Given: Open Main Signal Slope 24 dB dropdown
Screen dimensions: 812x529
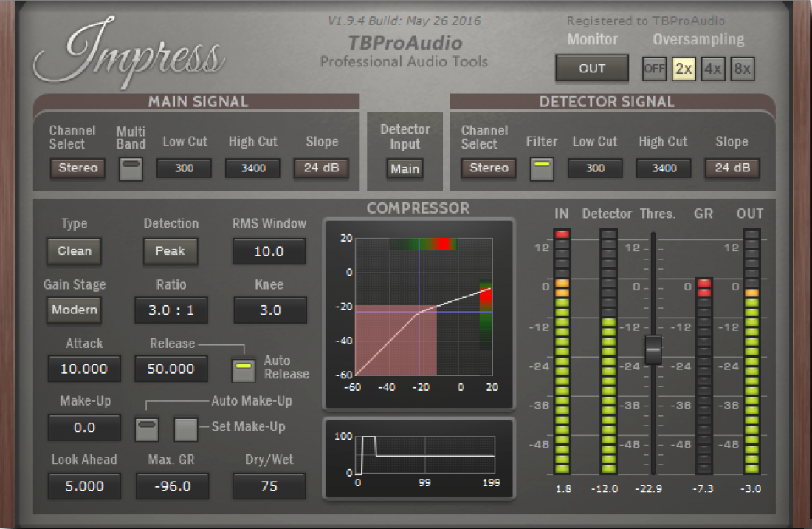Looking at the screenshot, I should [x=321, y=168].
